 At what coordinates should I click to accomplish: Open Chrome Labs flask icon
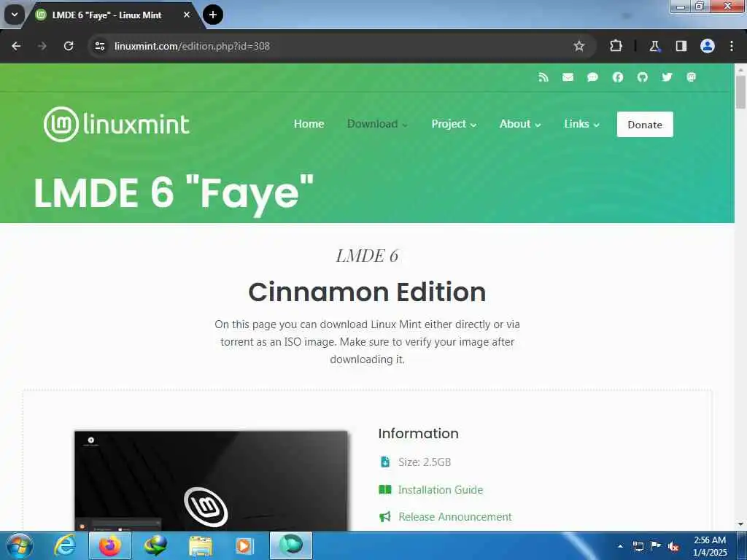[654, 46]
